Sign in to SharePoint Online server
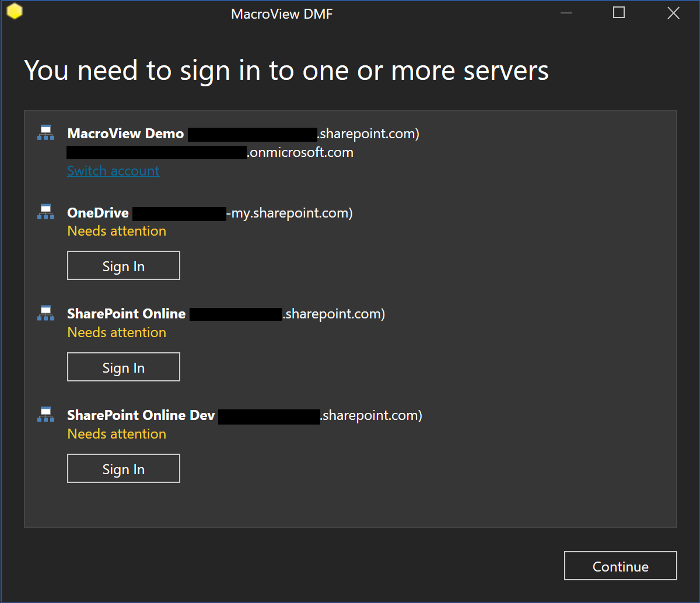The height and width of the screenshot is (603, 700). click(x=124, y=367)
